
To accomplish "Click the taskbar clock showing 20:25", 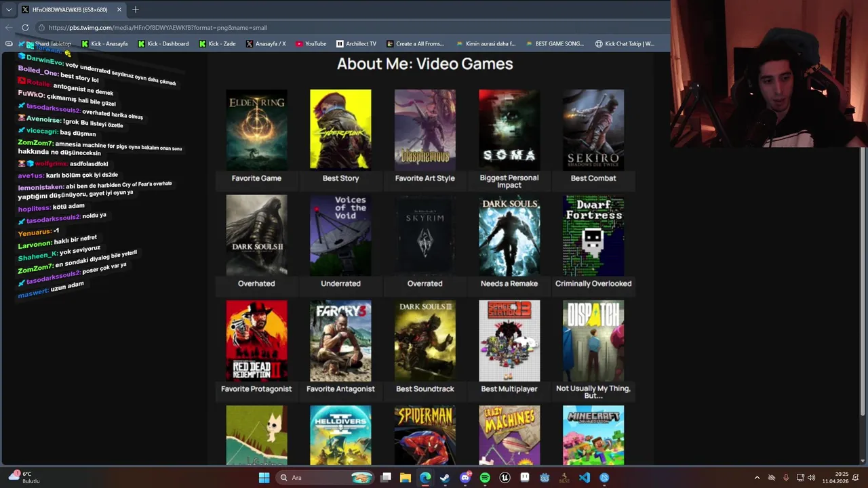I will coord(835,478).
